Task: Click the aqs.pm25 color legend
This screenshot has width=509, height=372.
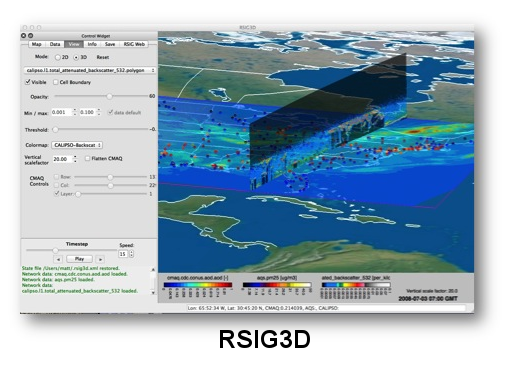Action: [x=277, y=285]
